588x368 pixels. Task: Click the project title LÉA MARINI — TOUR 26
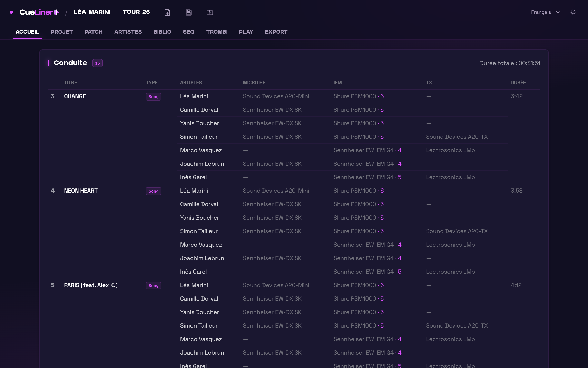point(112,12)
